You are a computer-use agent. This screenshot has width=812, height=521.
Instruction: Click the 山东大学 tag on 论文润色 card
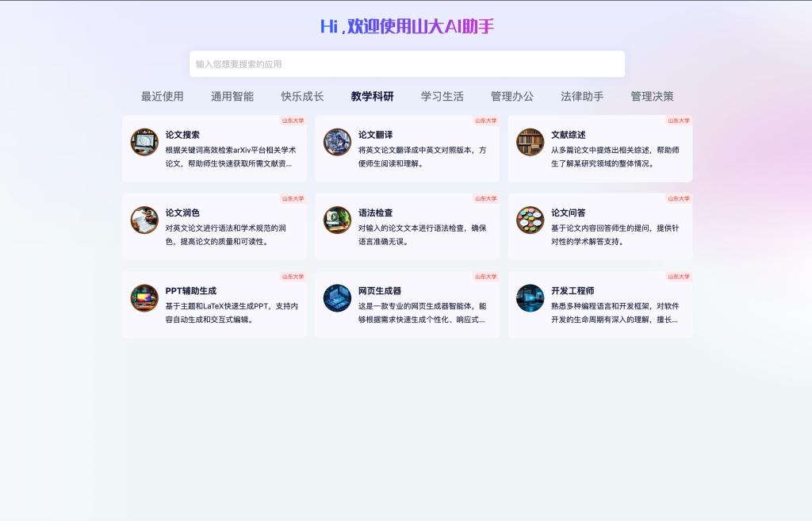293,199
